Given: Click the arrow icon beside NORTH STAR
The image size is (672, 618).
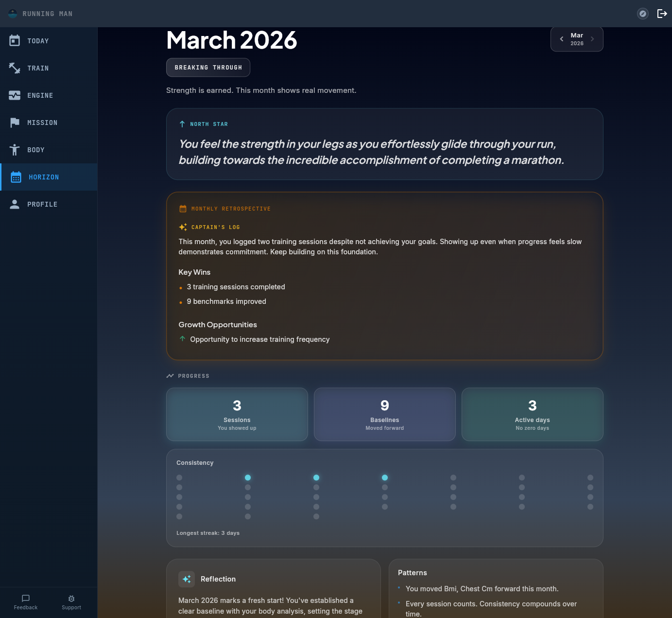Looking at the screenshot, I should [x=182, y=124].
